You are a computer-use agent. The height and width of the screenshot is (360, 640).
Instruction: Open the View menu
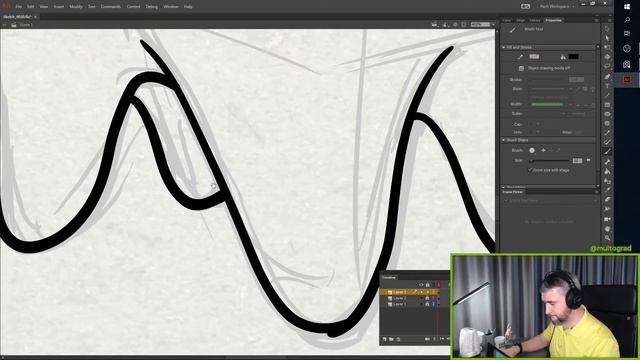tap(44, 7)
